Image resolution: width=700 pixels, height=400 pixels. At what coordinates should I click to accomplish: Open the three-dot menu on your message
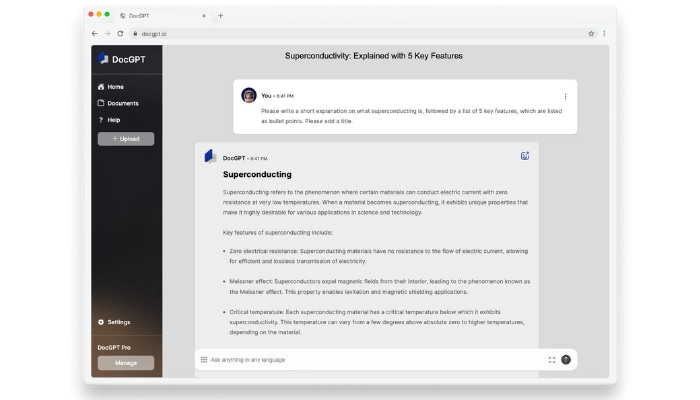565,96
